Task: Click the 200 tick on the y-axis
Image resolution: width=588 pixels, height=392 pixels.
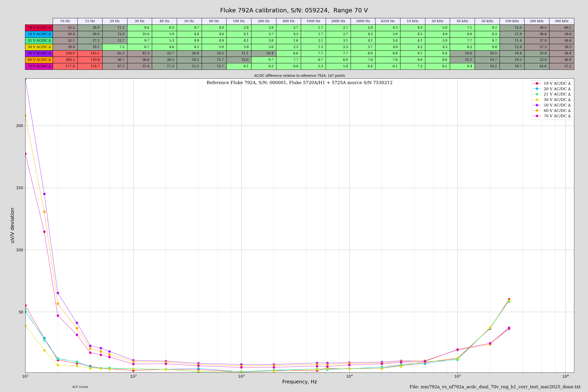Action: [19, 126]
